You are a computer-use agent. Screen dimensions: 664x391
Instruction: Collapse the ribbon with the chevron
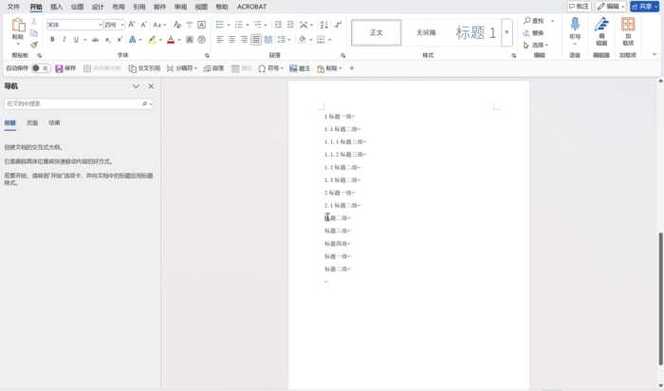point(654,55)
